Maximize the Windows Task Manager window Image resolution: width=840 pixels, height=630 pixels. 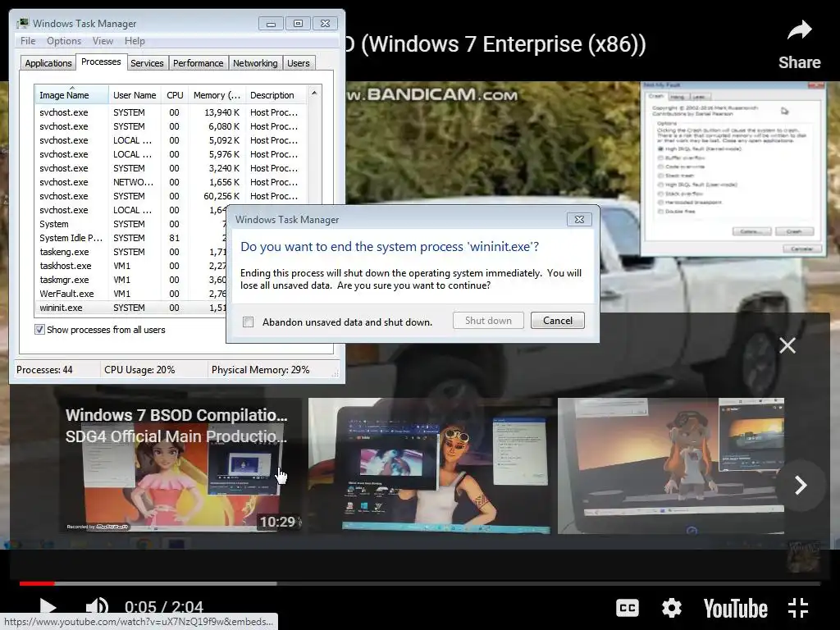(298, 24)
